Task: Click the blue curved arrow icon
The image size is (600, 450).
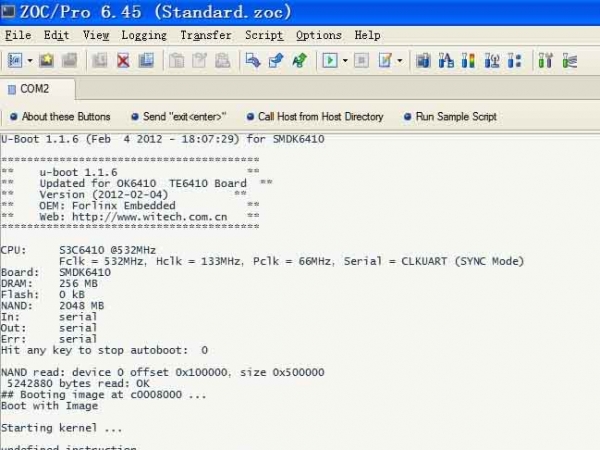Action: [253, 60]
